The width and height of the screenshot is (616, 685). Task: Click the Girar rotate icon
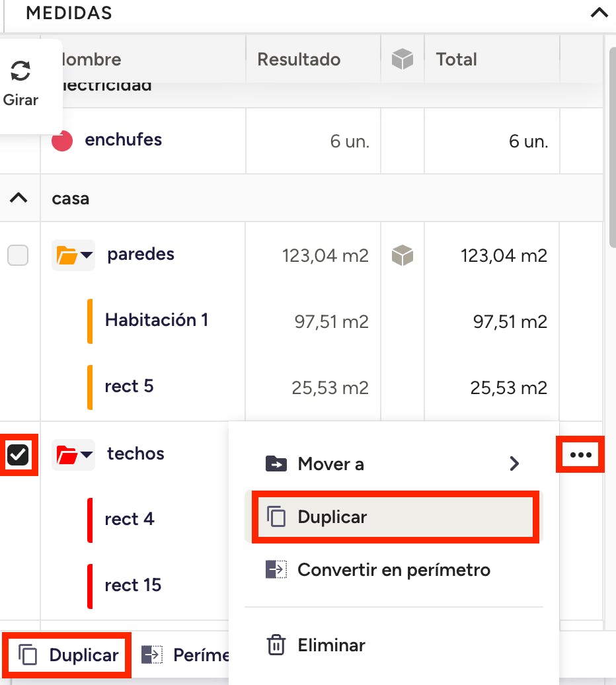point(20,71)
